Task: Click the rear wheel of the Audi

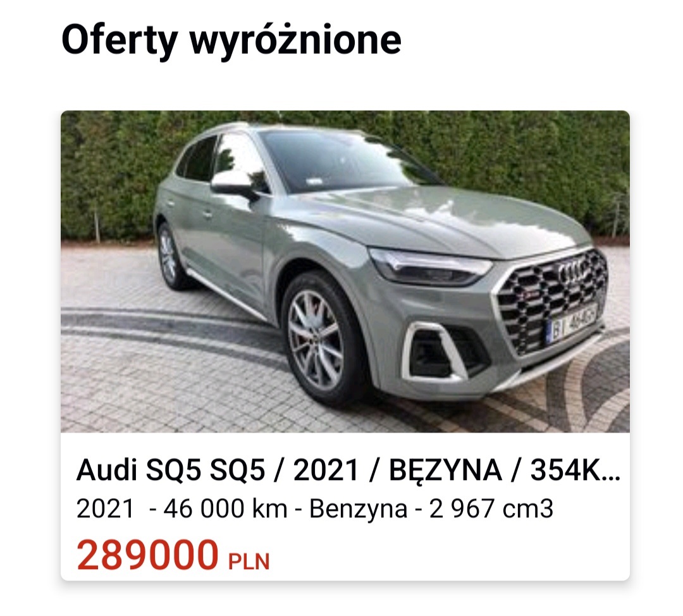Action: (x=169, y=257)
